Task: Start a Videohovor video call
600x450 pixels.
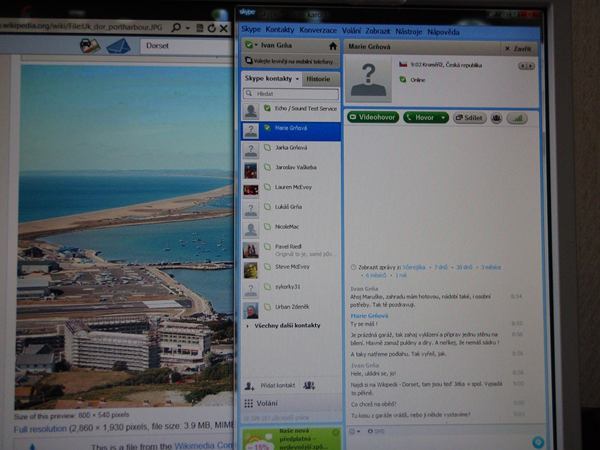Action: click(373, 117)
